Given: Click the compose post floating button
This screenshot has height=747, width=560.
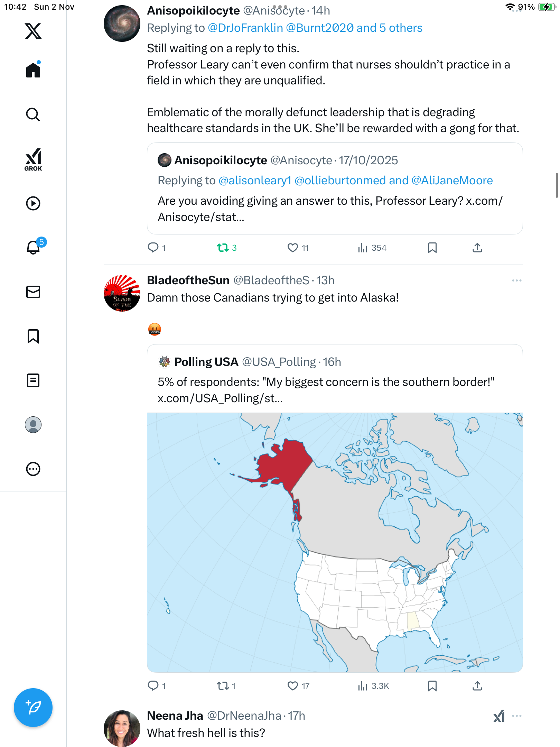Looking at the screenshot, I should [33, 707].
